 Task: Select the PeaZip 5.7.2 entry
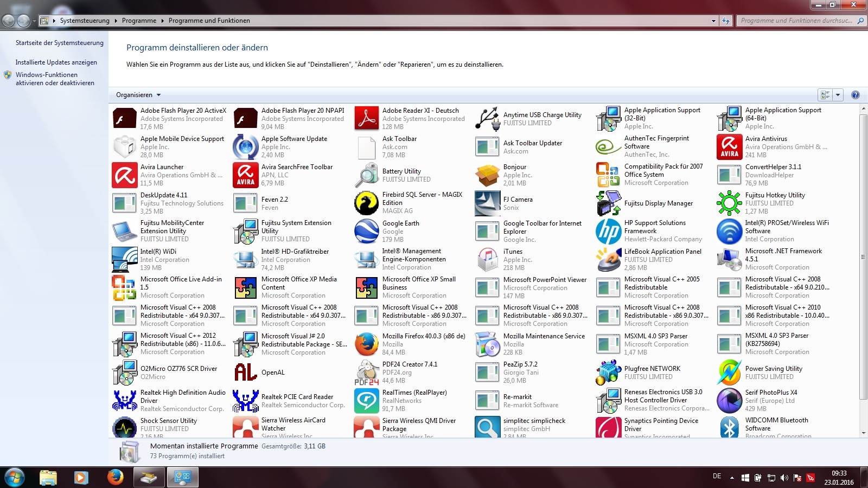tap(533, 372)
